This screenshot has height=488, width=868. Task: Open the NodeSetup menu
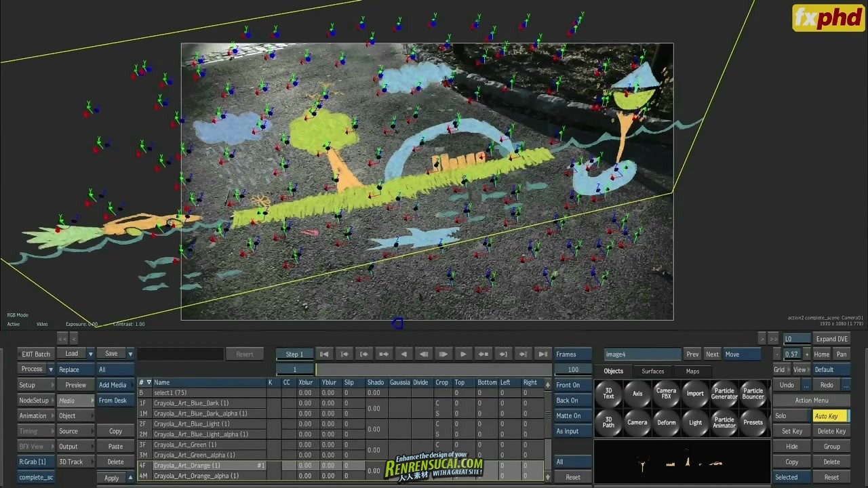tap(36, 401)
